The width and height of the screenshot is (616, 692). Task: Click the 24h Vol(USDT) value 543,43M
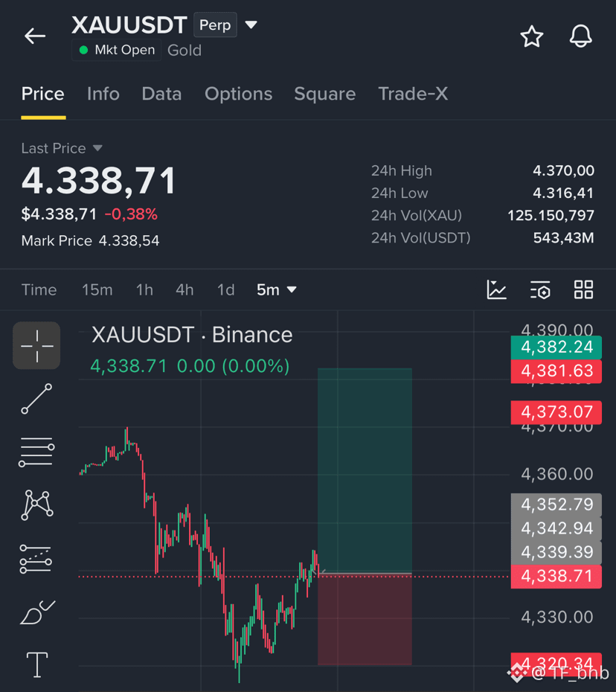coord(563,238)
